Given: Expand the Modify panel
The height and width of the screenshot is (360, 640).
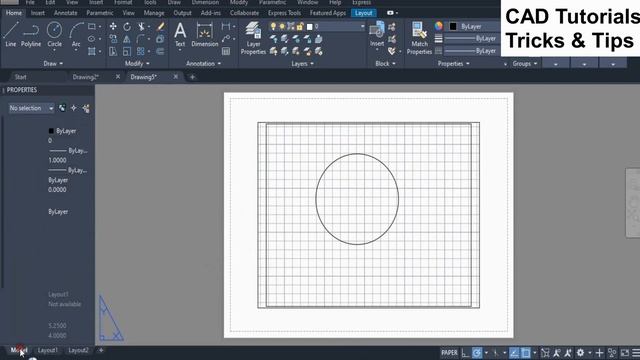Looking at the screenshot, I should 137,64.
